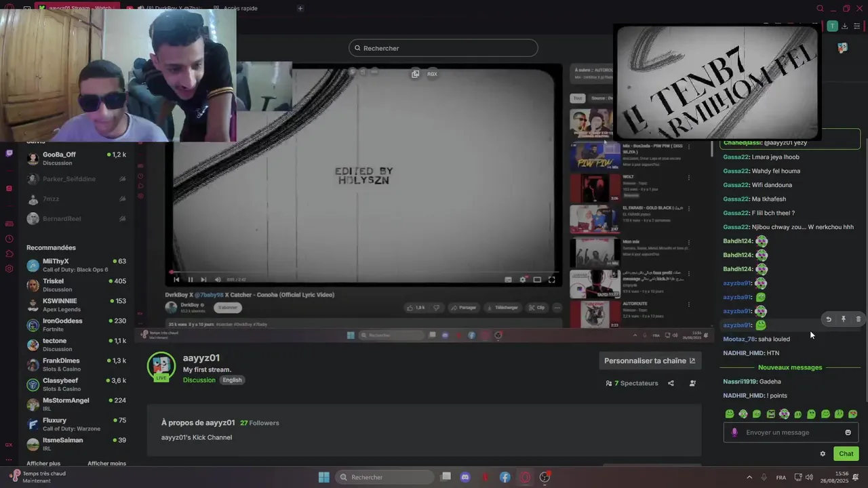The image size is (868, 488).
Task: Open Fluxury recommended channel
Action: (x=76, y=424)
